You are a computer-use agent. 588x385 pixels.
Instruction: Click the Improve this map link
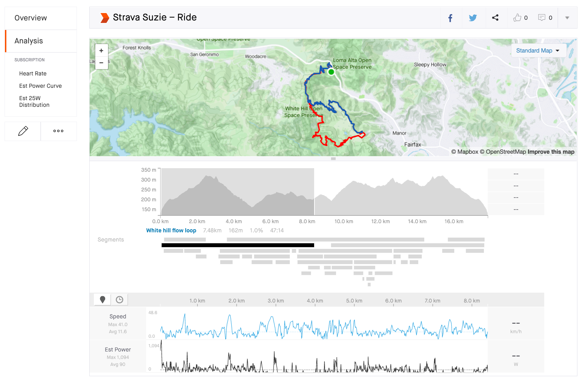coord(551,152)
